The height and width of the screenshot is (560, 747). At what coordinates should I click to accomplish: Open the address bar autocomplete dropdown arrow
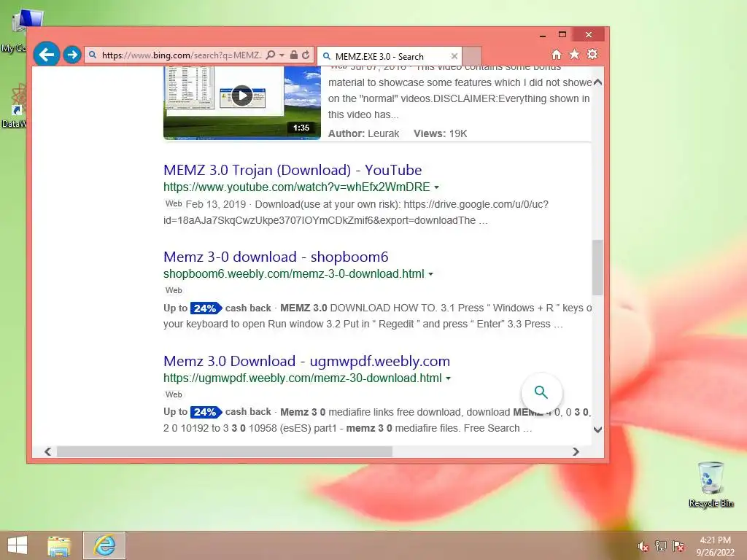(282, 55)
